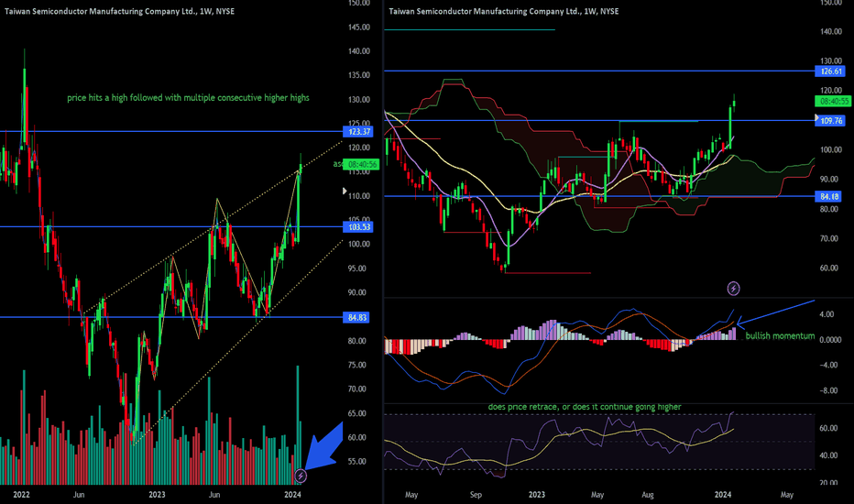The height and width of the screenshot is (504, 854).
Task: Click the purple lightning icon on left chart
Action: (301, 476)
